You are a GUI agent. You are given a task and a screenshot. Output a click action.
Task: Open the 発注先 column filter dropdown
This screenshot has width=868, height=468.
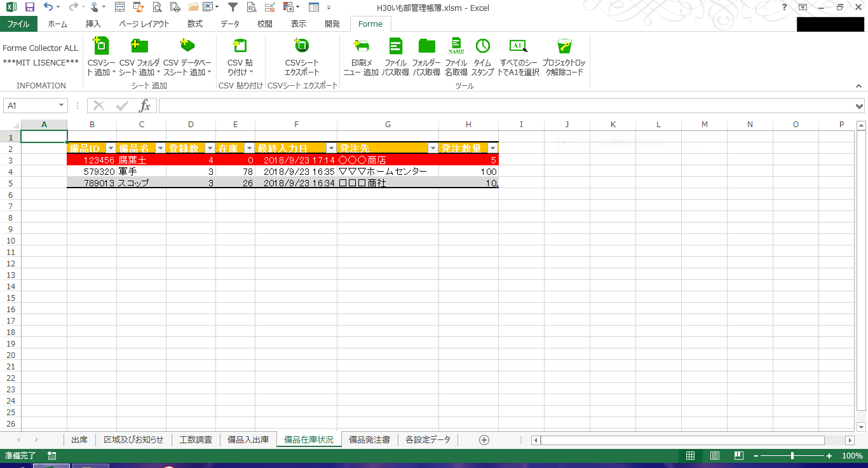[x=433, y=148]
